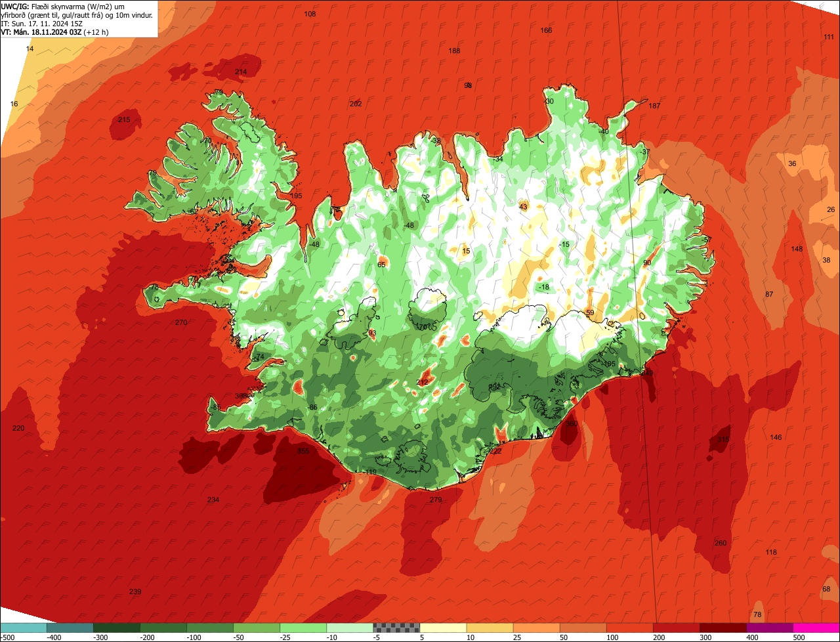
Task: Click the light teal legend swatch from -500 to -400
Action: tap(24, 628)
